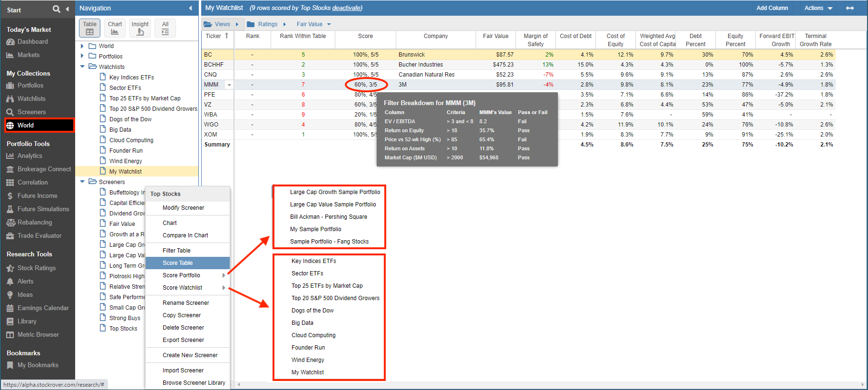The height and width of the screenshot is (390, 868).
Task: Open Stock Ratings
Action: 36,268
